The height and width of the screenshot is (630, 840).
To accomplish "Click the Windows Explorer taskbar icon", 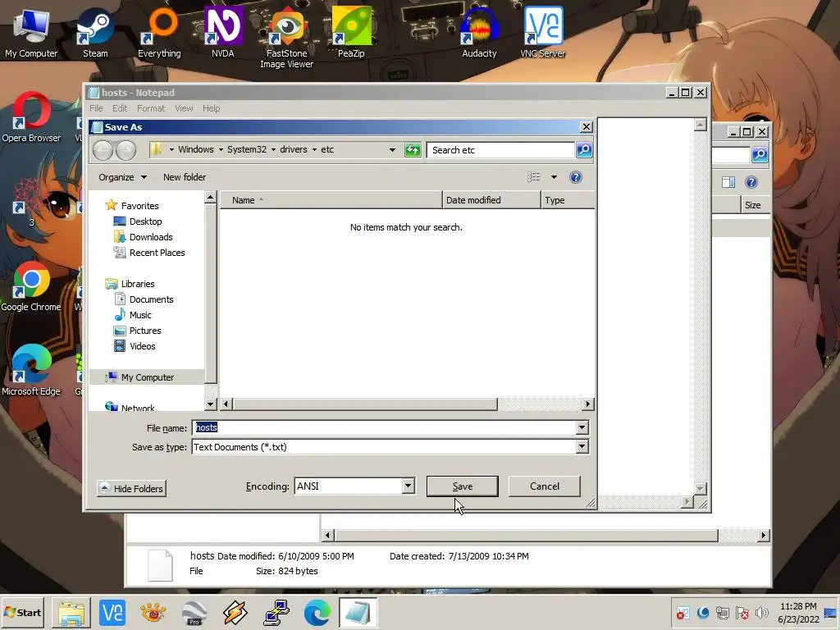I will tap(71, 612).
